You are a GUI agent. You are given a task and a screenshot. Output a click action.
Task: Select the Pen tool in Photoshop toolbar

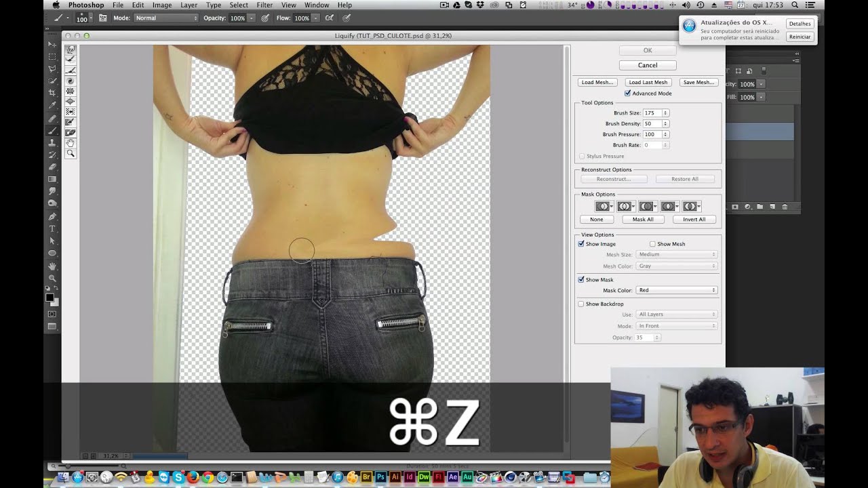(52, 216)
